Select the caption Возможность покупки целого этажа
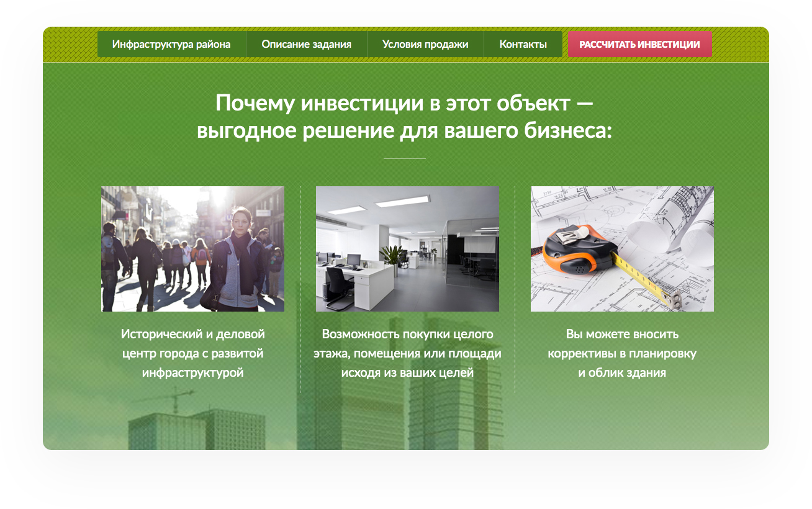The width and height of the screenshot is (812, 509). [x=407, y=353]
